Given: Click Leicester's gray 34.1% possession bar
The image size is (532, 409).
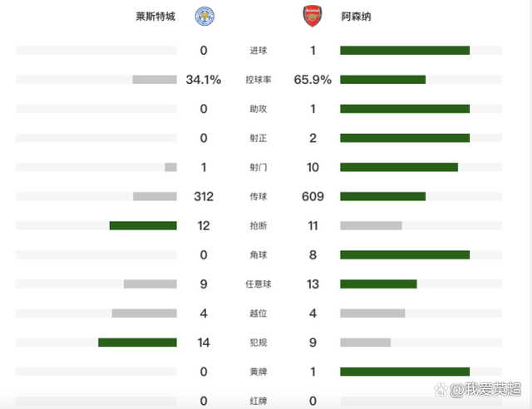Looking at the screenshot, I should (155, 80).
